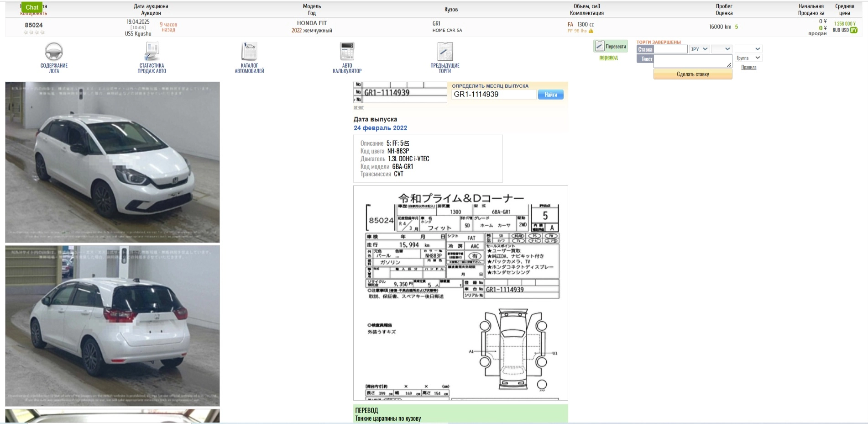Click the Средняя цена column header

(845, 10)
